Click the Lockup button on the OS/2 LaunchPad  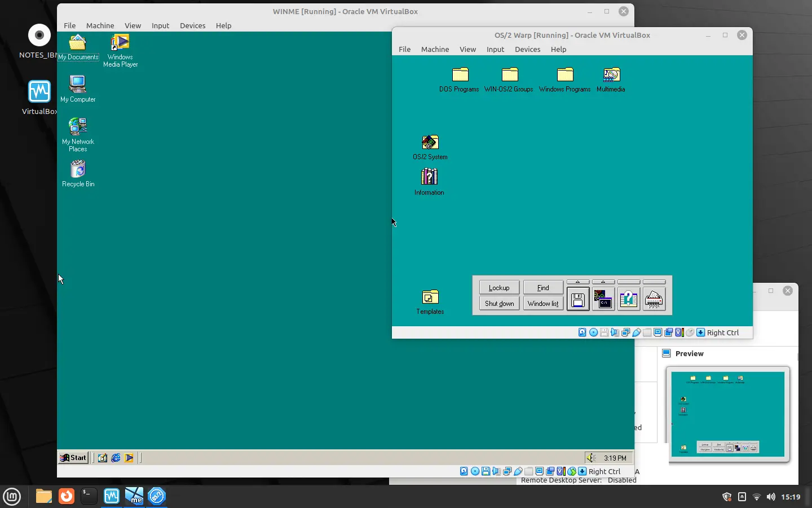coord(499,287)
